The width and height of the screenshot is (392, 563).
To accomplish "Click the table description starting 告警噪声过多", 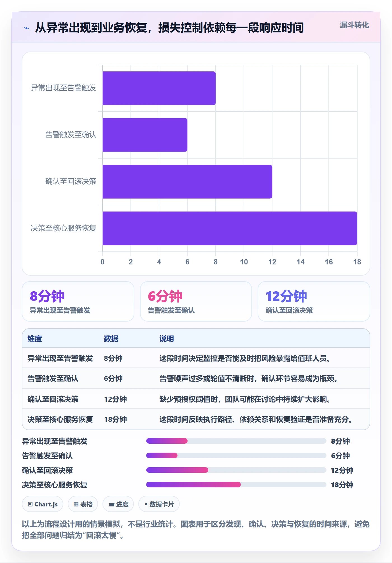I will 249,378.
